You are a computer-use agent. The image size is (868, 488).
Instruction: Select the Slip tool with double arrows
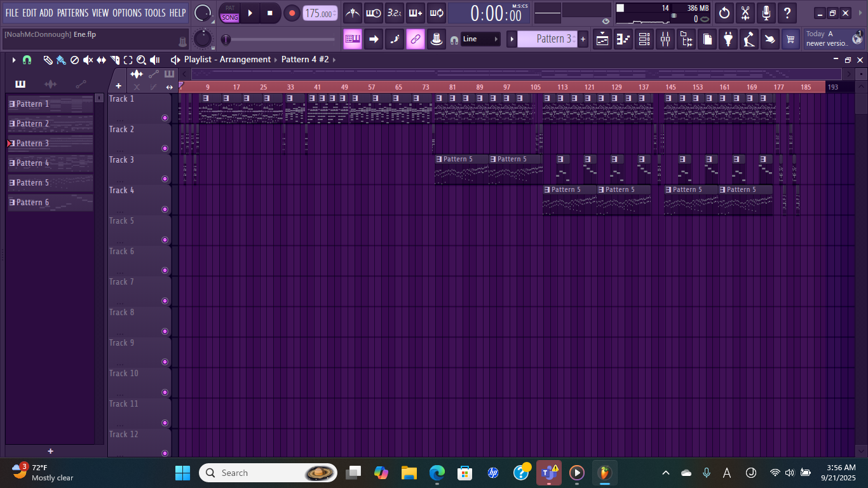(101, 60)
